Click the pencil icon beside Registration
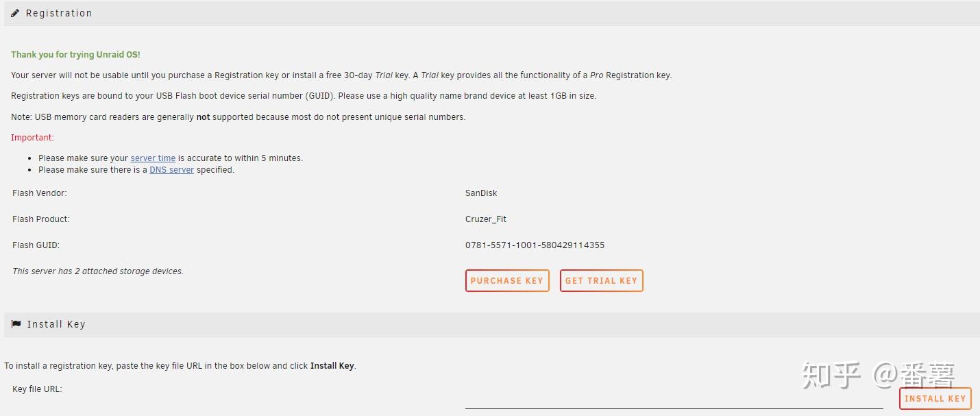 (15, 13)
